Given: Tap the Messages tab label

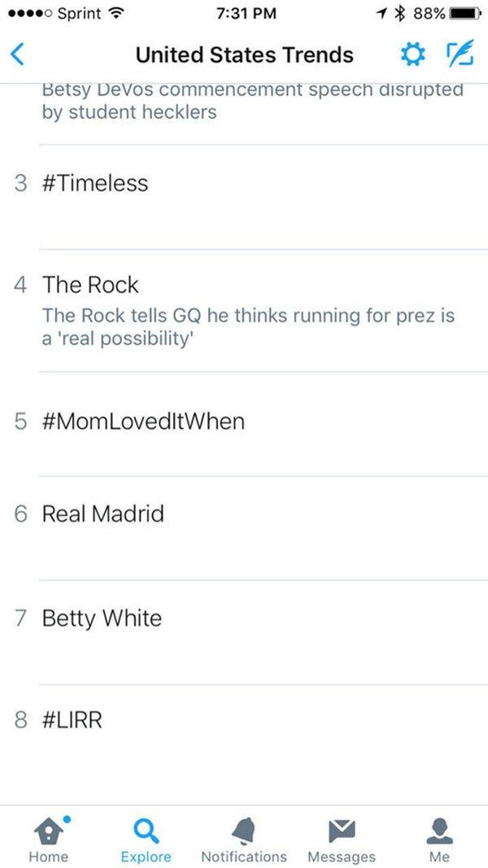Looking at the screenshot, I should pyautogui.click(x=342, y=857).
